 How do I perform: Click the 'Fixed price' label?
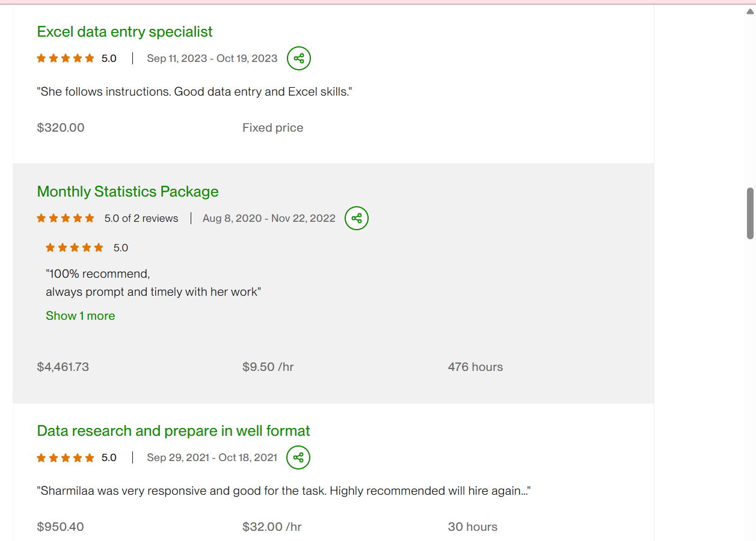pos(272,127)
